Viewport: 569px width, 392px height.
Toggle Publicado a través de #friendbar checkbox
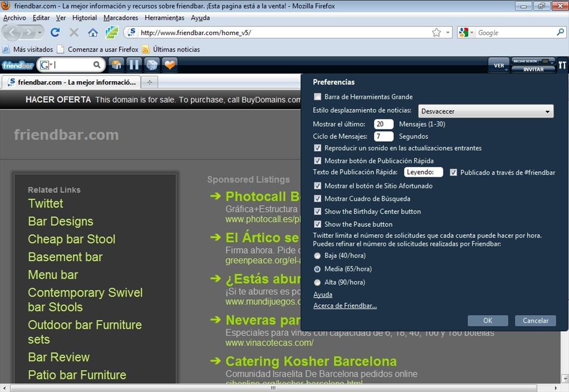click(x=453, y=172)
